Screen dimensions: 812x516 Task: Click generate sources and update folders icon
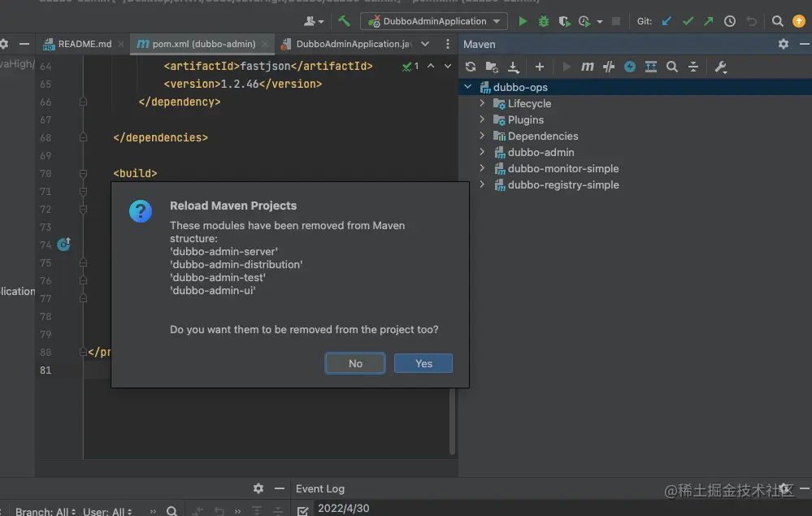coord(492,67)
